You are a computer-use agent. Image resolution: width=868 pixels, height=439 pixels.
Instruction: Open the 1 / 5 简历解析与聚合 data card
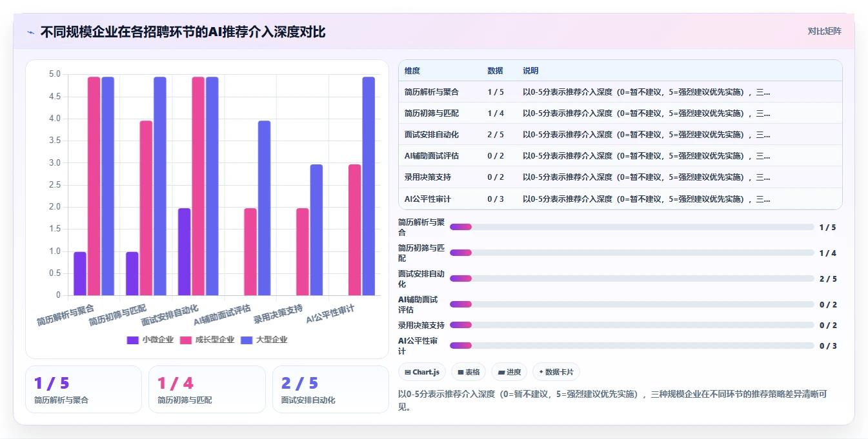(83, 389)
